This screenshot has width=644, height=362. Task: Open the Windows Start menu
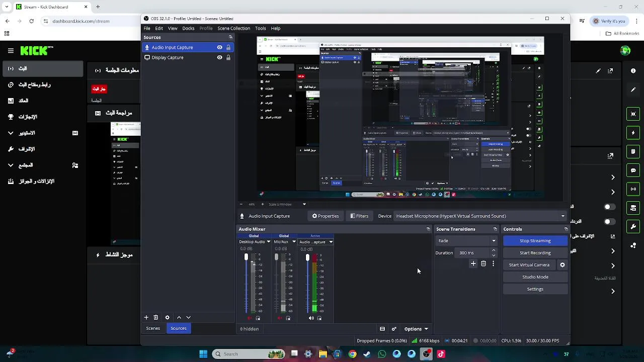click(203, 354)
